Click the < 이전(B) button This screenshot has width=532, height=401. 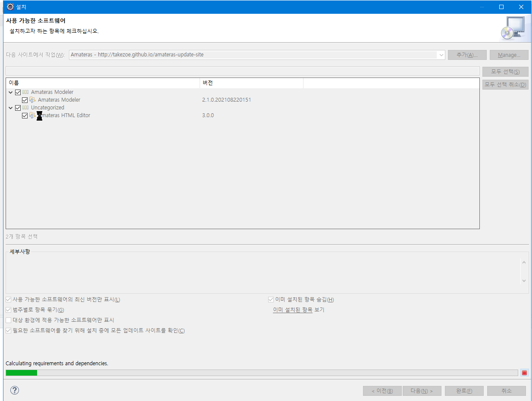(x=382, y=391)
